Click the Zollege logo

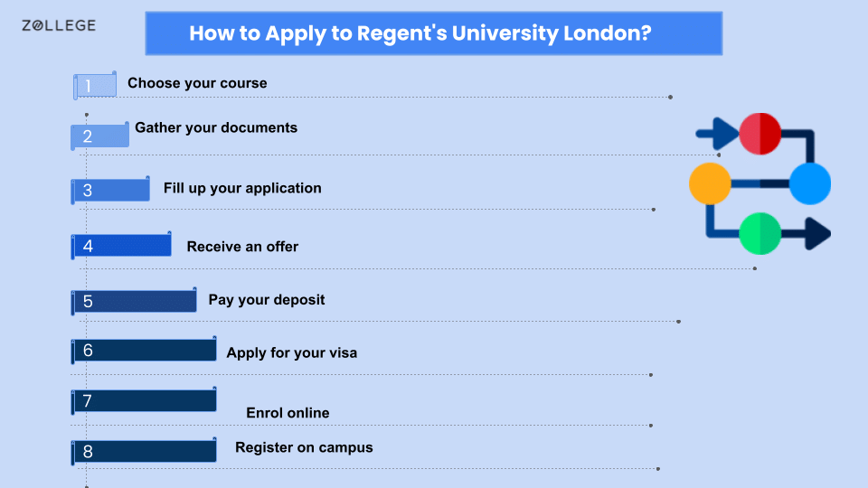click(59, 25)
